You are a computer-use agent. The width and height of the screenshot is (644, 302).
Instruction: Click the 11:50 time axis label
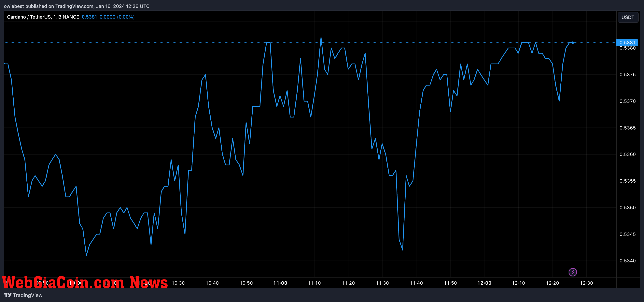pos(450,283)
